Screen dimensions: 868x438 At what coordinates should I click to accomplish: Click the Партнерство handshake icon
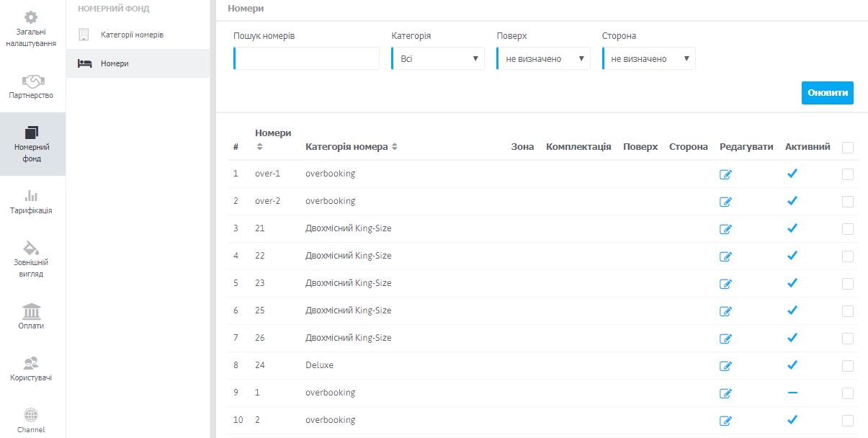click(32, 80)
